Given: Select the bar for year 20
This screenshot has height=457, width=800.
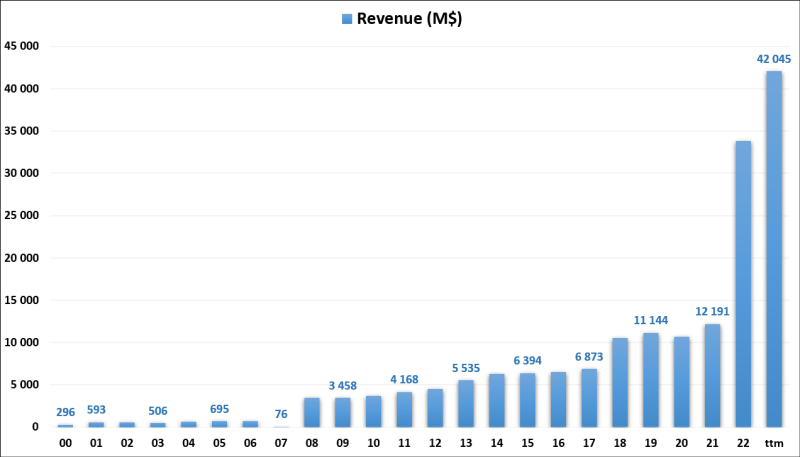Looking at the screenshot, I should pyautogui.click(x=682, y=382).
